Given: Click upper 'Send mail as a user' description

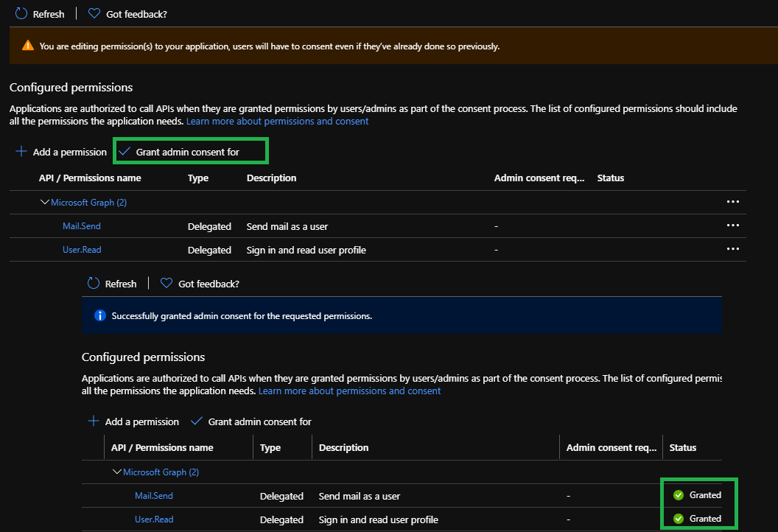Looking at the screenshot, I should pyautogui.click(x=287, y=226).
